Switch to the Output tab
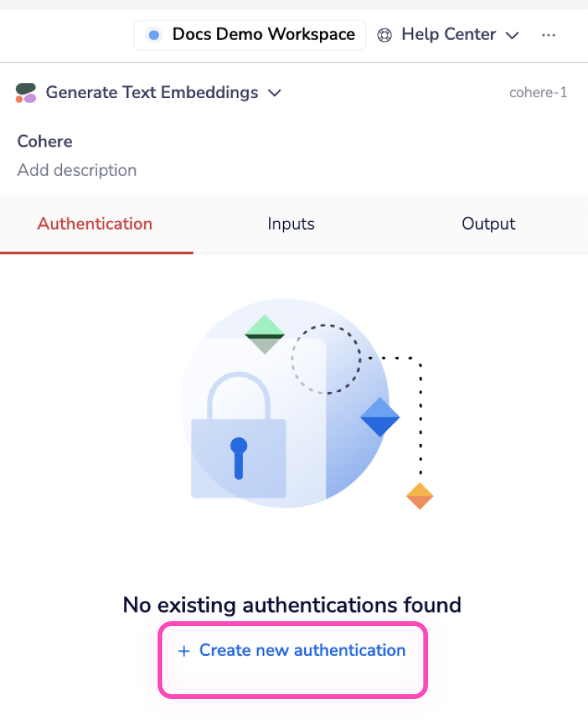The height and width of the screenshot is (724, 588). tap(488, 224)
